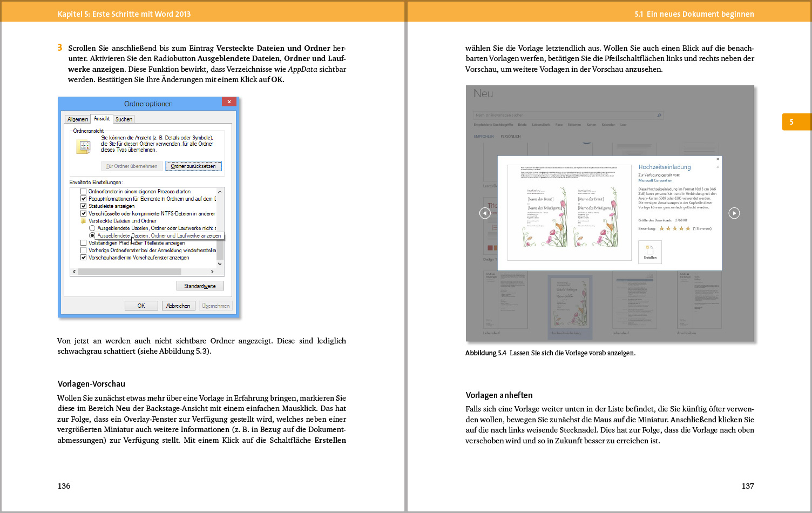Select radio Ausgeblendete Dateien, Ordner oder Laufwerke nicht

tap(92, 228)
